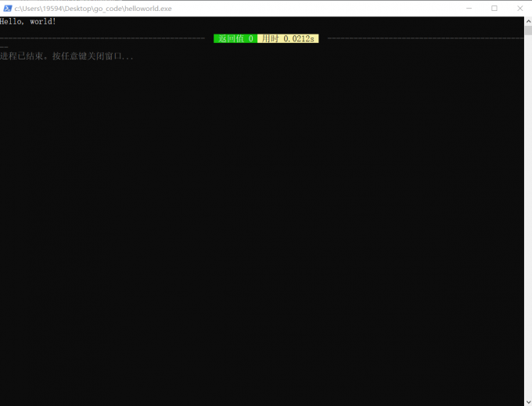This screenshot has width=532, height=406.
Task: Click the '进程已结束。按任意键关闭窗口...' message
Action: coord(66,56)
